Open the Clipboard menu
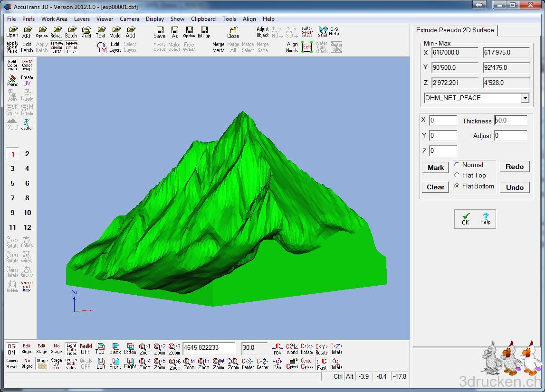 click(x=203, y=19)
